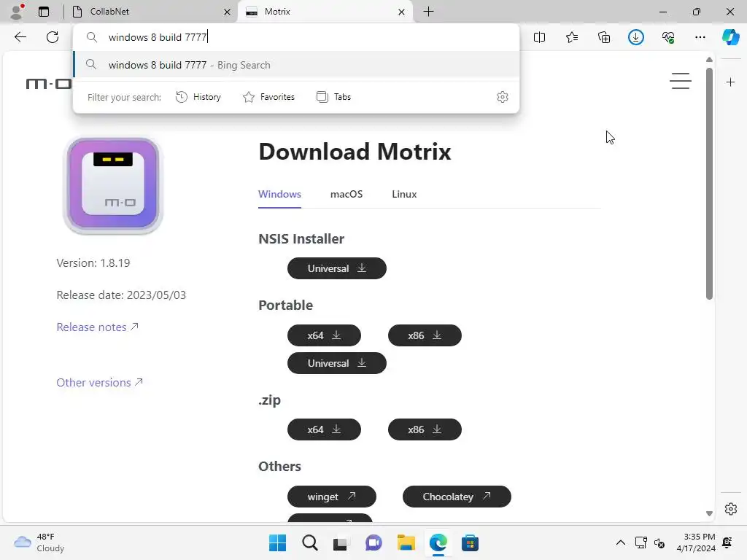
Task: Open search suggestion settings gear
Action: coord(502,97)
